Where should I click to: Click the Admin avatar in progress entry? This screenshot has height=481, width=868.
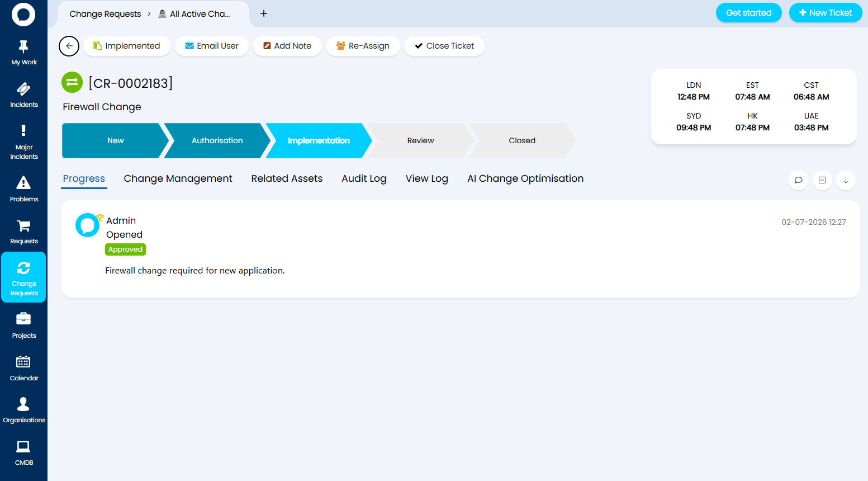(88, 225)
